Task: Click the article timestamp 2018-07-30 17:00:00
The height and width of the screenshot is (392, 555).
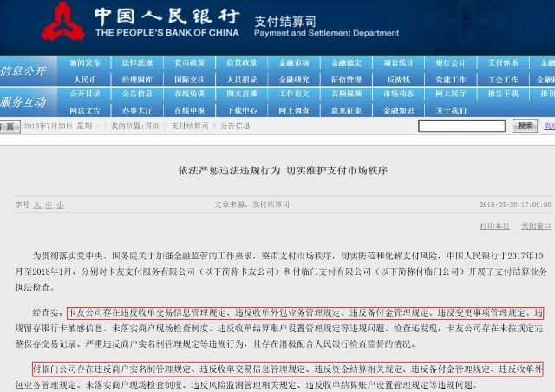Action: (515, 205)
